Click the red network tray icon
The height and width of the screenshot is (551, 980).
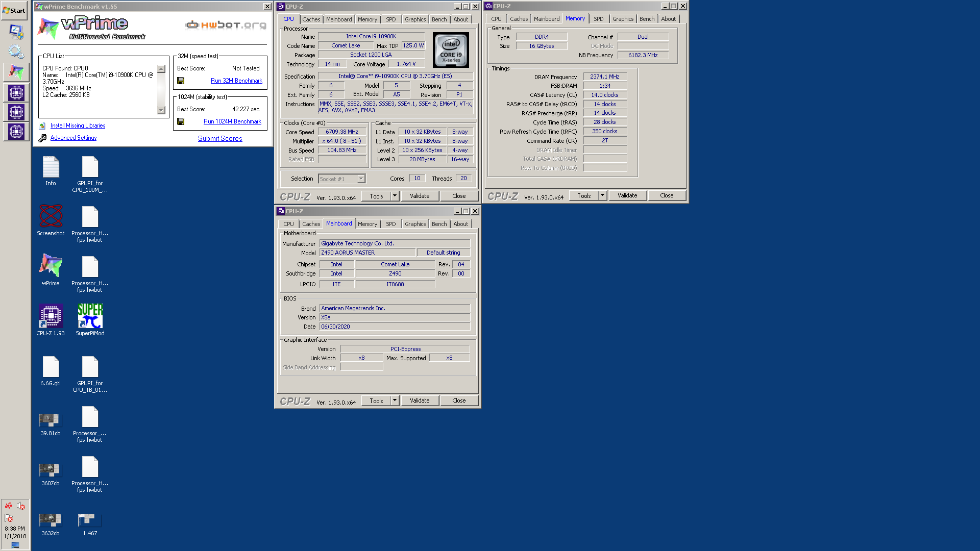coord(9,506)
